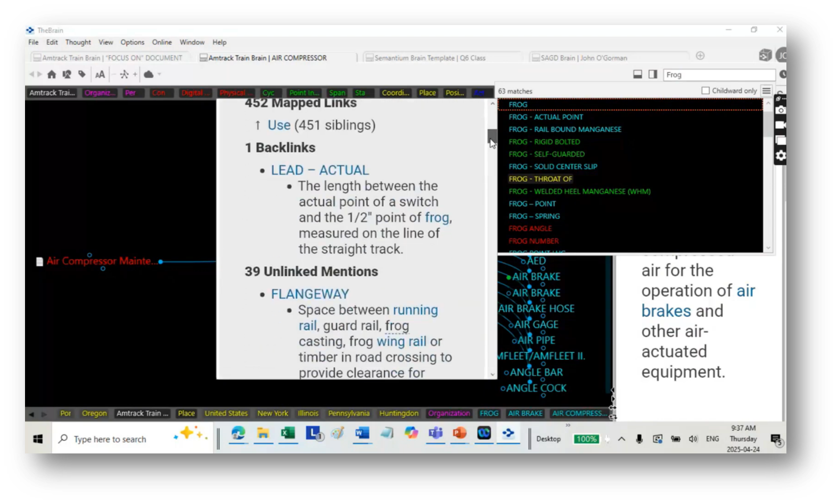Click Windows Type here to search box
This screenshot has width=837, height=504.
(133, 439)
